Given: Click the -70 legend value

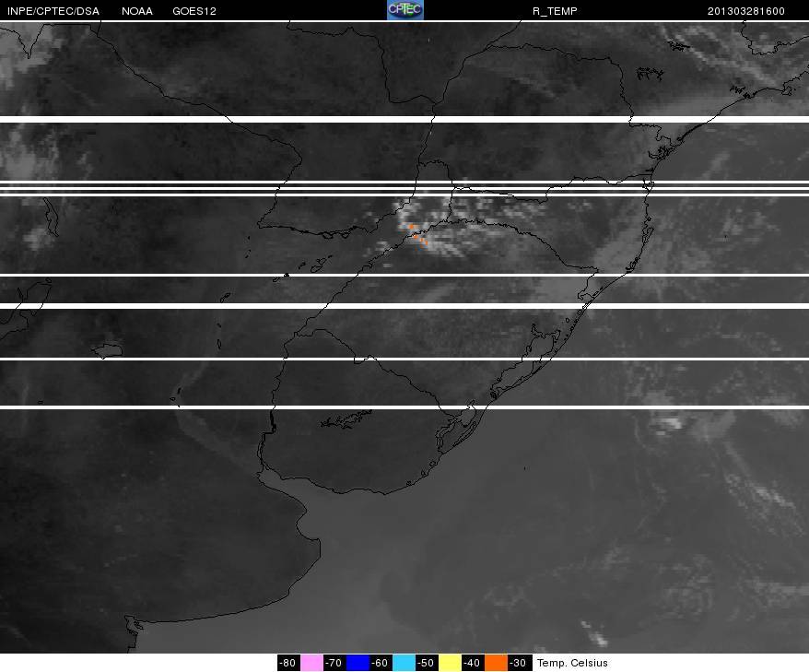Looking at the screenshot, I should [334, 663].
